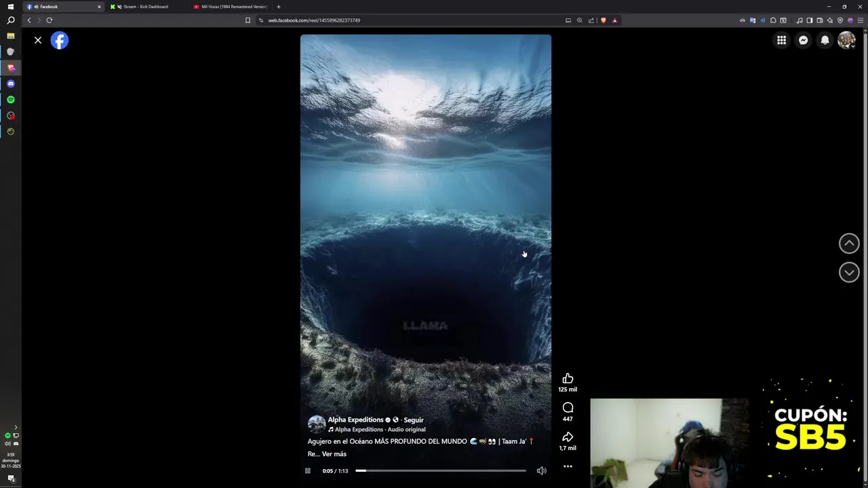Click the Facebook logo to go home
Viewport: 868px width, 488px height.
pos(60,41)
